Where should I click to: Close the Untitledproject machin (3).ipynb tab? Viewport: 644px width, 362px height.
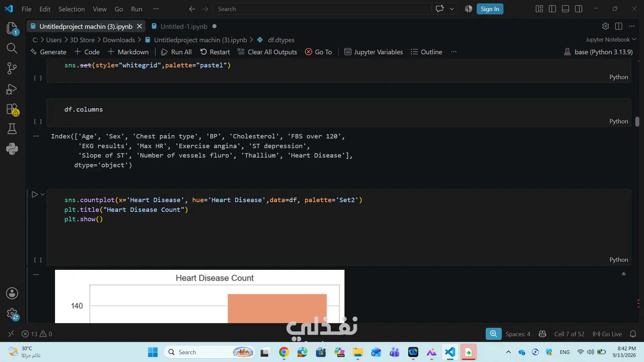coord(140,26)
